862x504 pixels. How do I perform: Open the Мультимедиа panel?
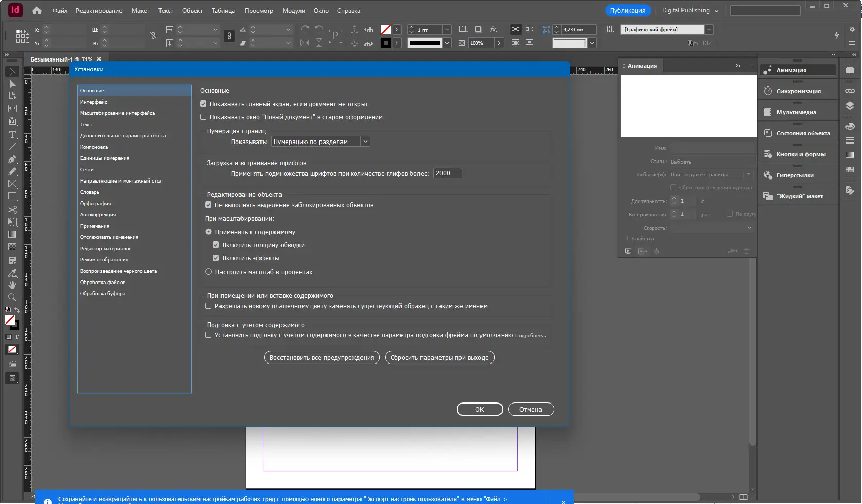tap(798, 112)
